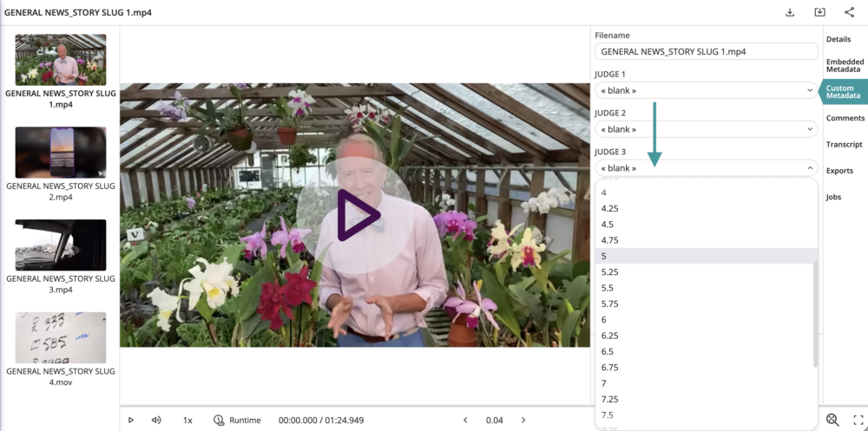Select GENERAL NEWS_STORY SLUG 2.mp4 thumbnail
Image resolution: width=868 pixels, height=431 pixels.
click(x=61, y=153)
